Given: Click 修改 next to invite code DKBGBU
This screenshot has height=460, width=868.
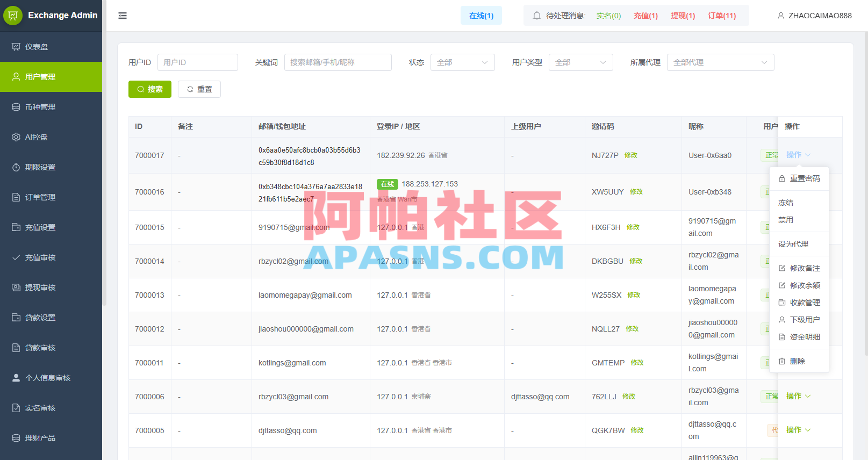Looking at the screenshot, I should (636, 261).
